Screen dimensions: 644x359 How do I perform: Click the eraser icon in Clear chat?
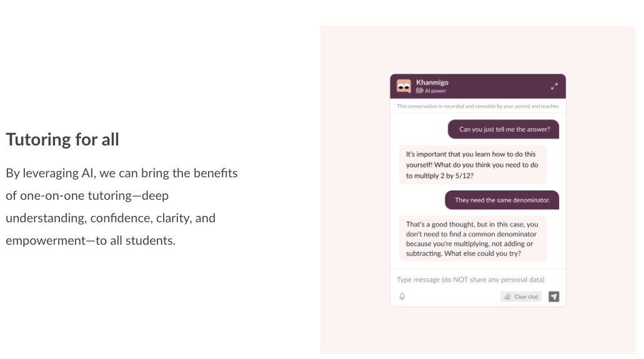[508, 297]
